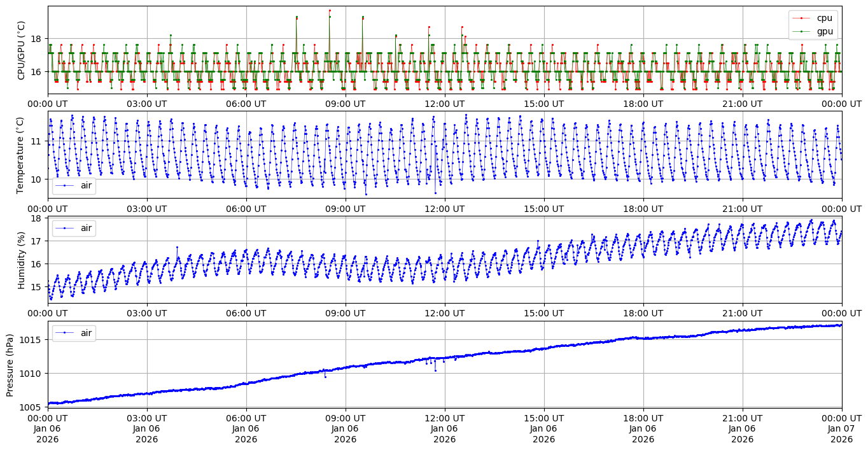Click the CPU/GPU (°C) y-axis label
This screenshot has height=450, width=868.
tap(21, 50)
